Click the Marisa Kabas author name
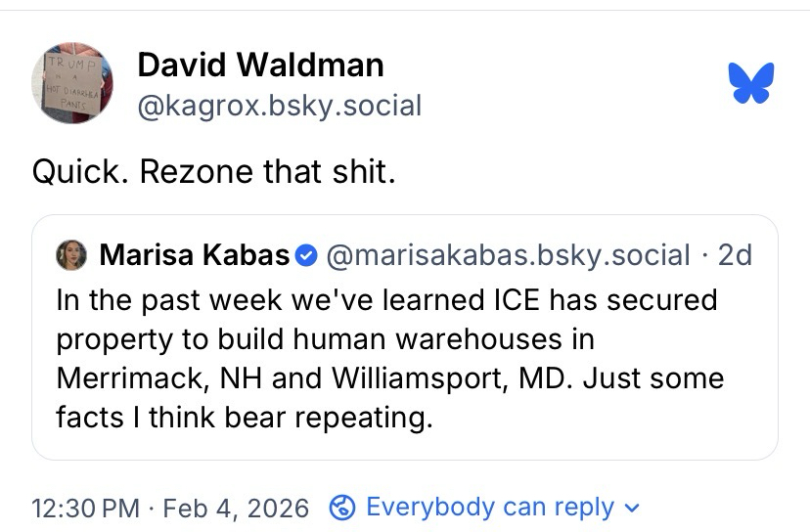This screenshot has width=810, height=532. click(x=194, y=256)
